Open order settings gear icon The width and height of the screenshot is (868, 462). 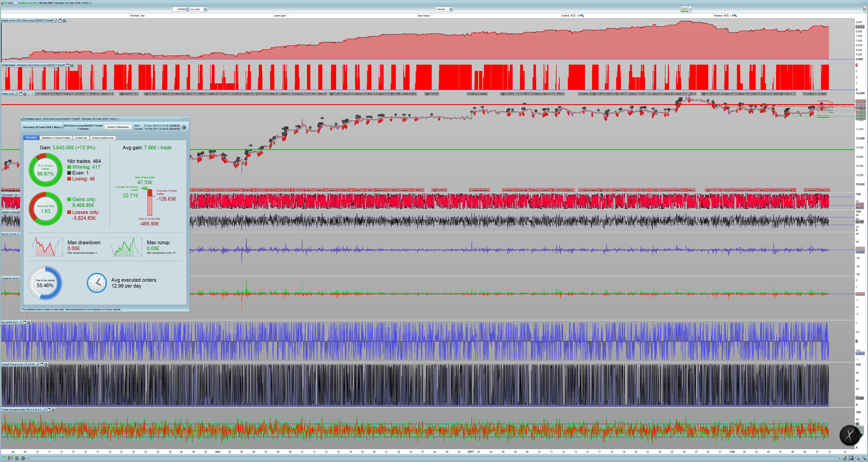pyautogui.click(x=582, y=16)
